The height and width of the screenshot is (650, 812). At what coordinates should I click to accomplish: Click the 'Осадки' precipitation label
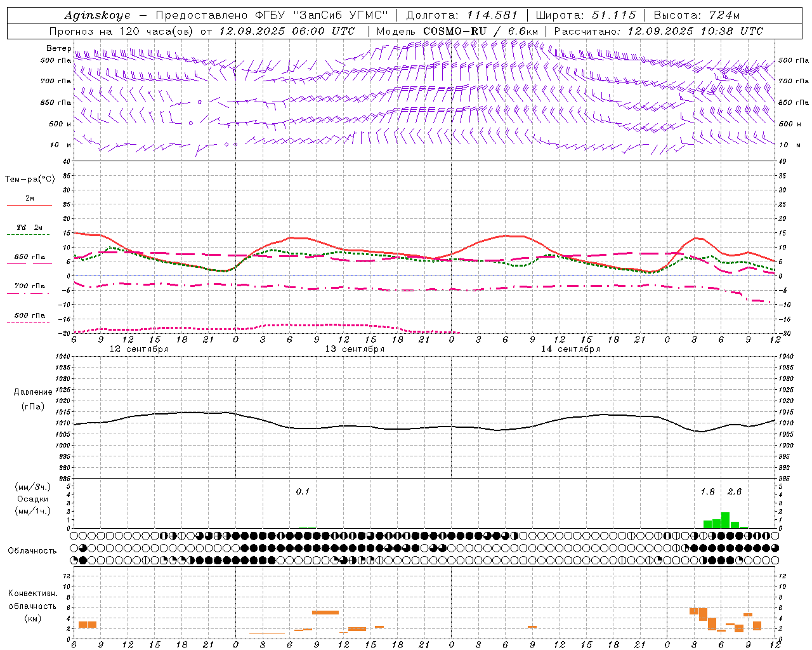coord(33,499)
